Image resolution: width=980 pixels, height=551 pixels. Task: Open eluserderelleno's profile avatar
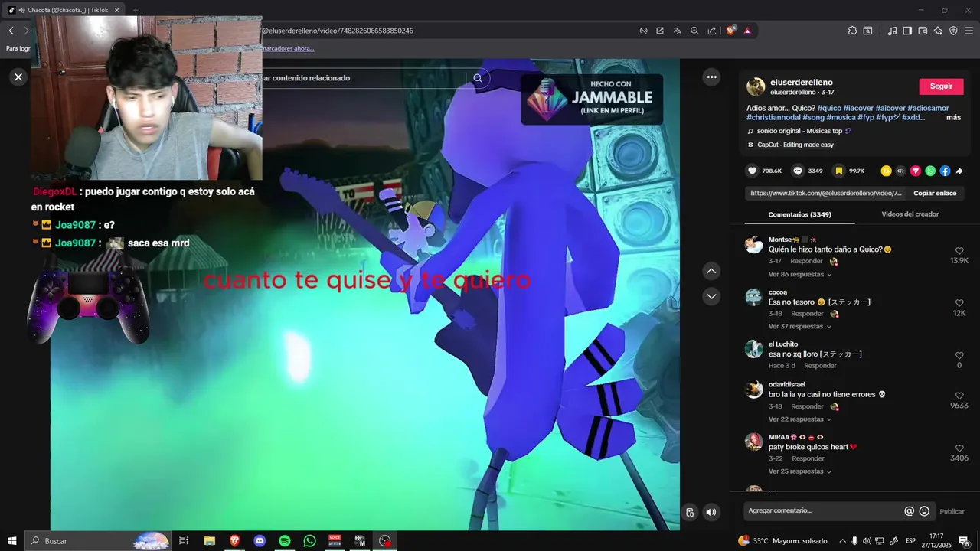[x=756, y=86]
